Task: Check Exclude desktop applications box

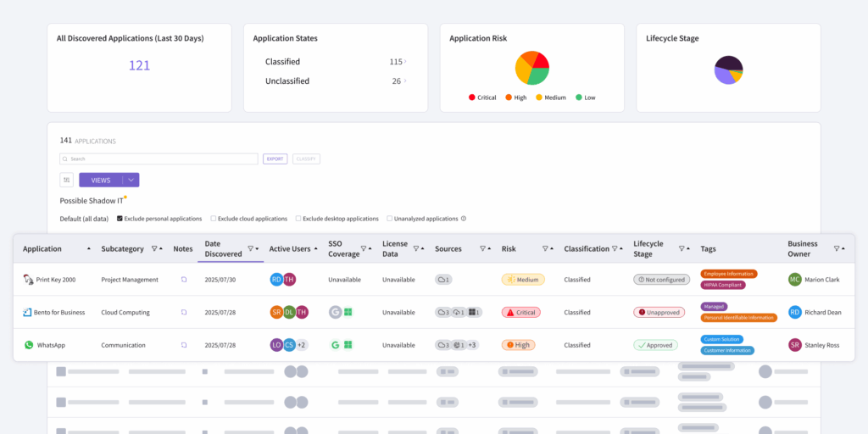Action: point(298,219)
